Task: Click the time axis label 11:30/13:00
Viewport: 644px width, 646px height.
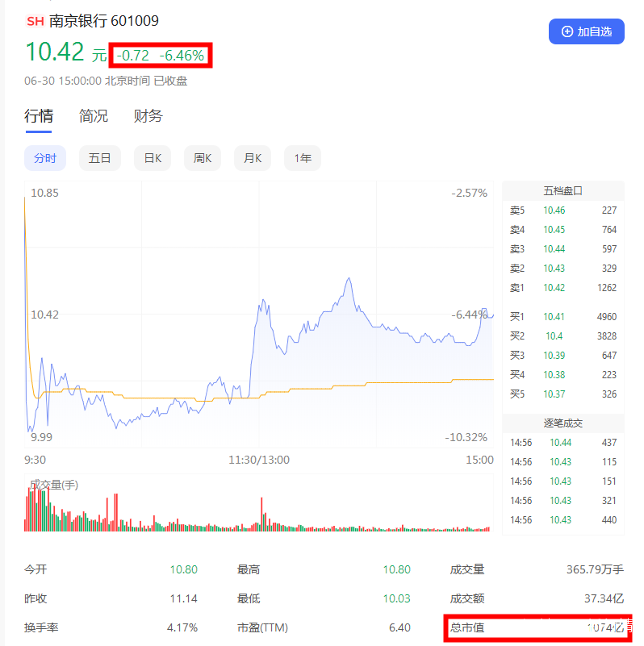Action: click(259, 460)
